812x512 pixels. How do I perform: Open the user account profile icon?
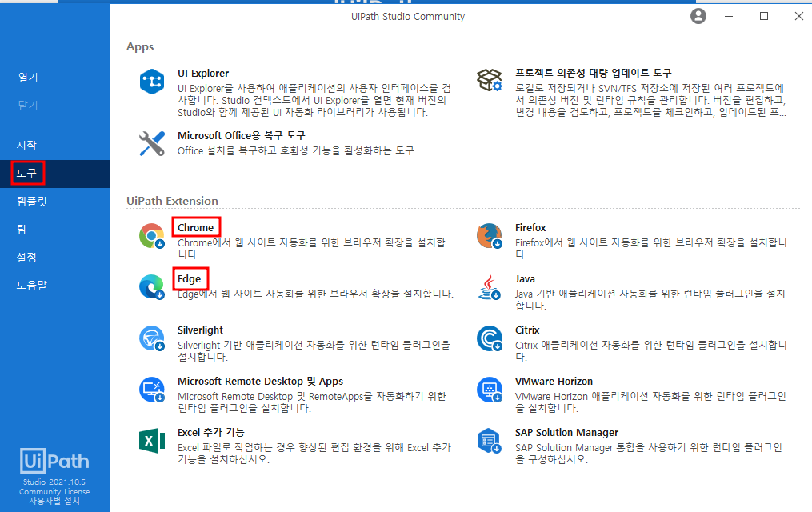[698, 16]
